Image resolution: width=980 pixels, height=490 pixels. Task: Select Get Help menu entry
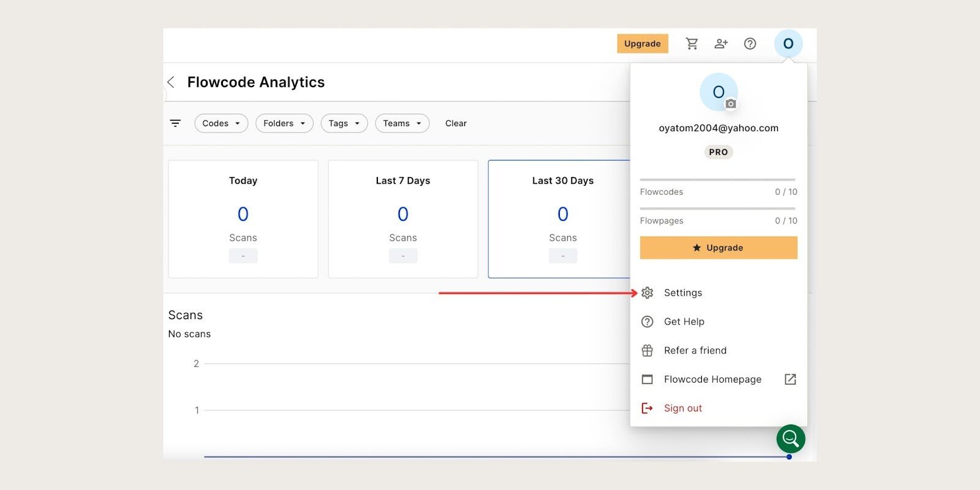coord(718,322)
